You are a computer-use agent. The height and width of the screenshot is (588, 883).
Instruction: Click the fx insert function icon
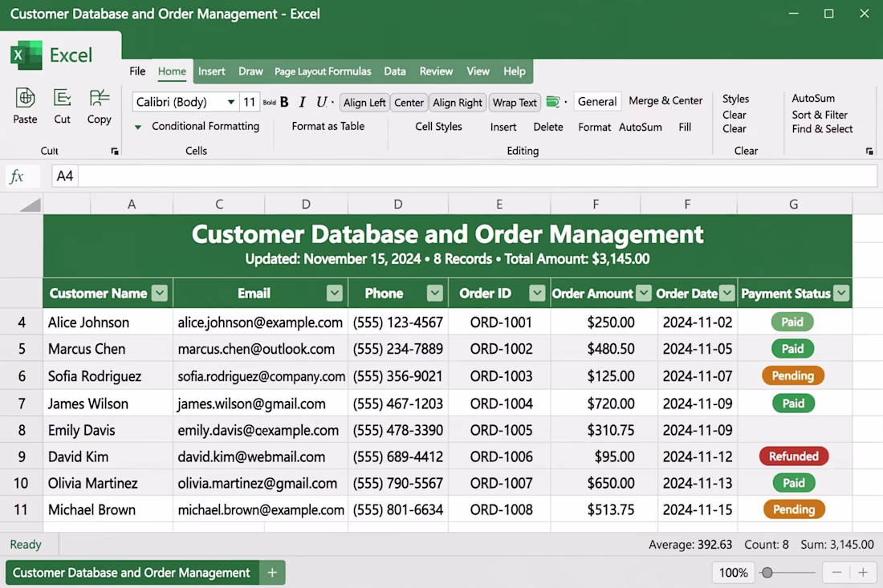tap(17, 176)
